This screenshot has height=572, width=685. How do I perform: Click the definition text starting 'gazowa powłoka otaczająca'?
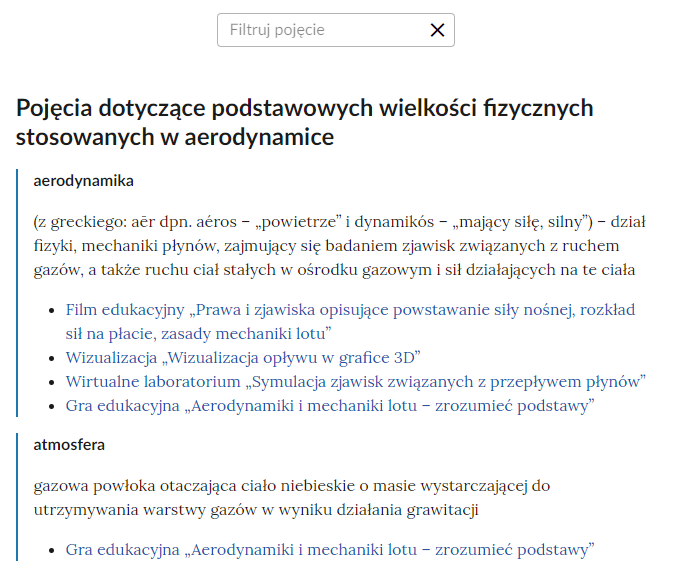point(291,498)
